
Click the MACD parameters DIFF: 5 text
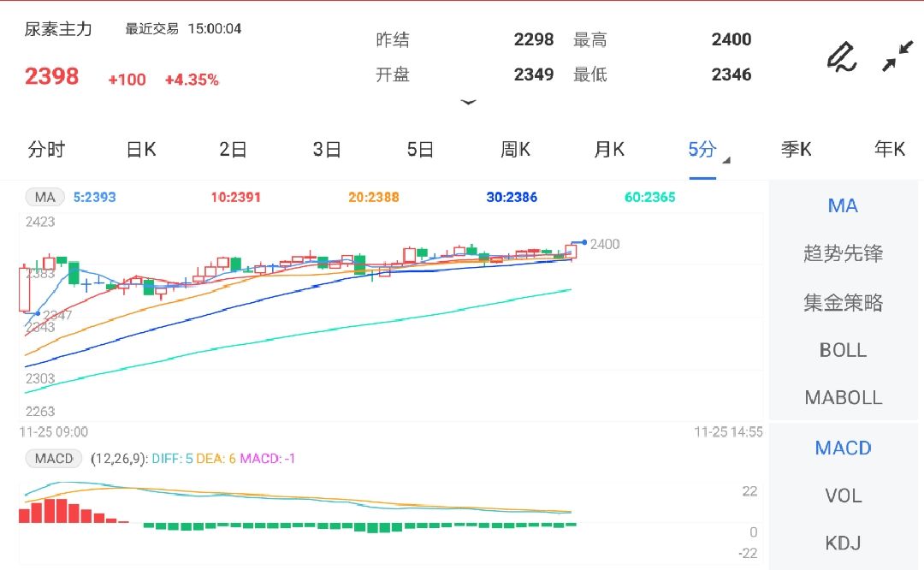[x=172, y=459]
